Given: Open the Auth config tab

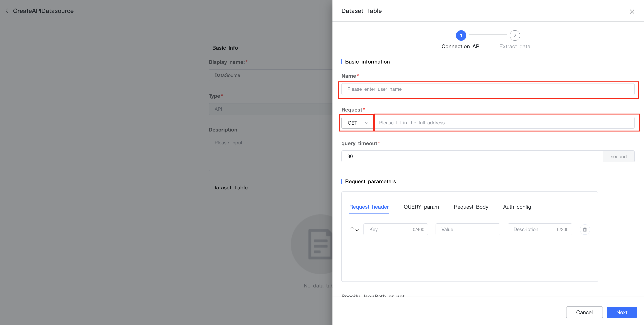Looking at the screenshot, I should point(517,207).
